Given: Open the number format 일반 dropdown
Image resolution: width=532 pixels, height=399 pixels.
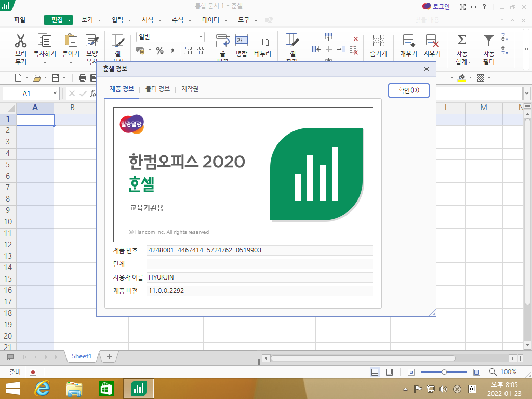Looking at the screenshot, I should pyautogui.click(x=201, y=37).
